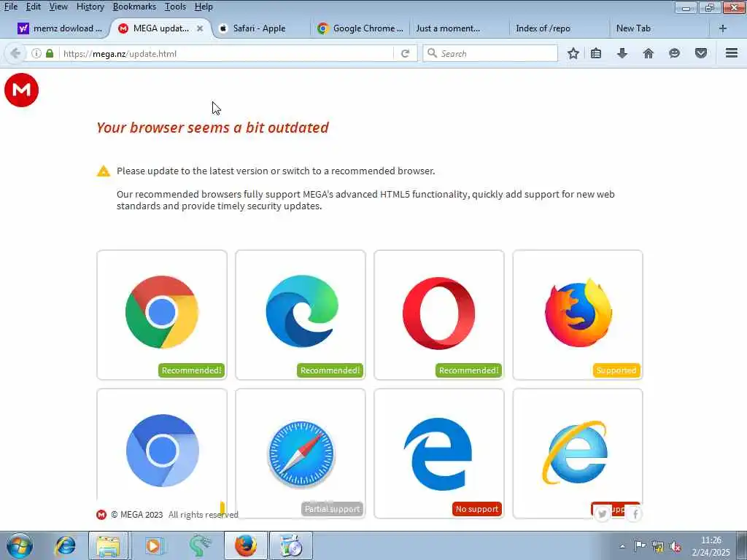
Task: Launch Internet Explorer from the taskbar
Action: 65,545
